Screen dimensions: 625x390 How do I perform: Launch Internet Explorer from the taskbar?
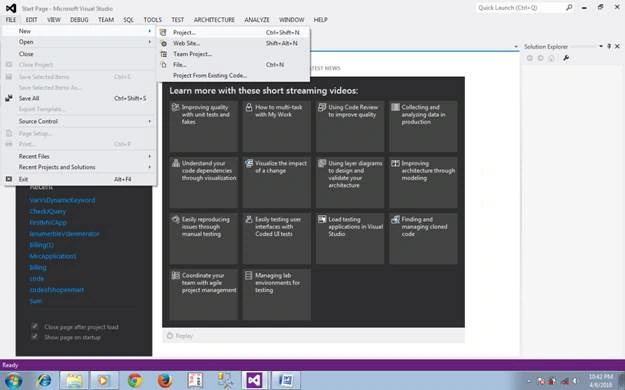pos(44,381)
